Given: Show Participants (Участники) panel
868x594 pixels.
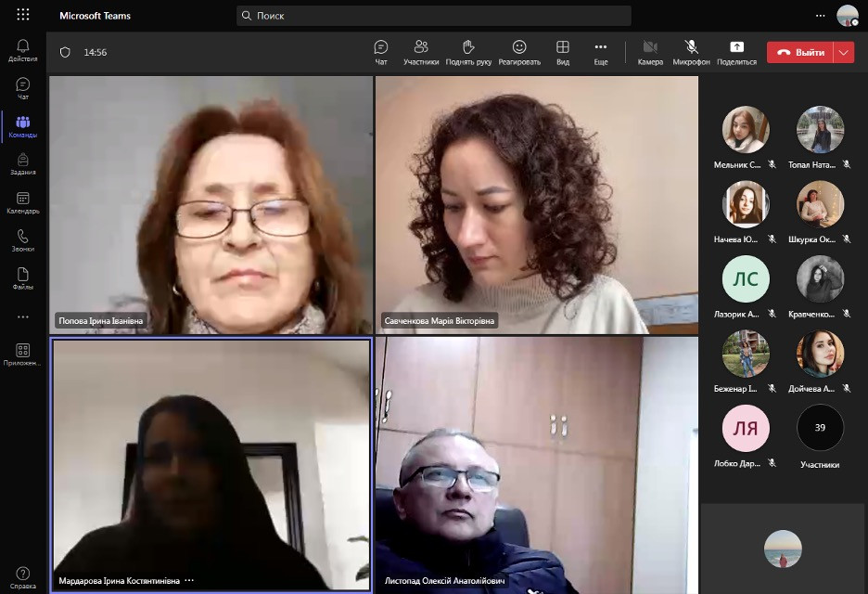Looking at the screenshot, I should tap(421, 53).
